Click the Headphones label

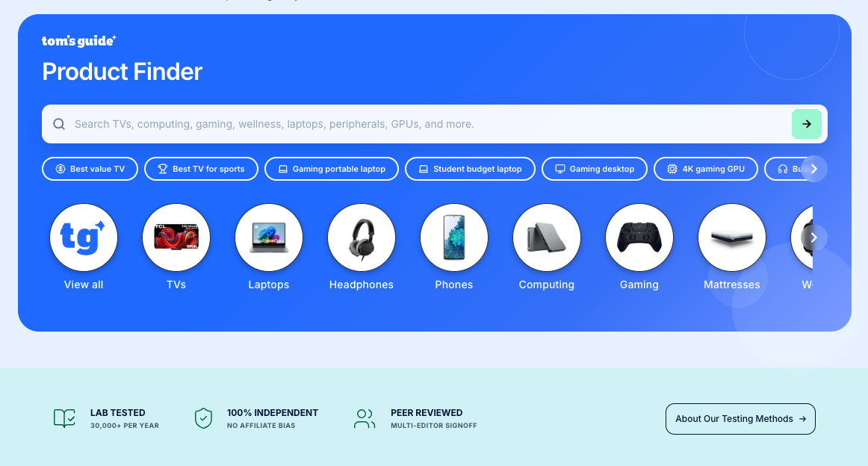[x=362, y=285]
